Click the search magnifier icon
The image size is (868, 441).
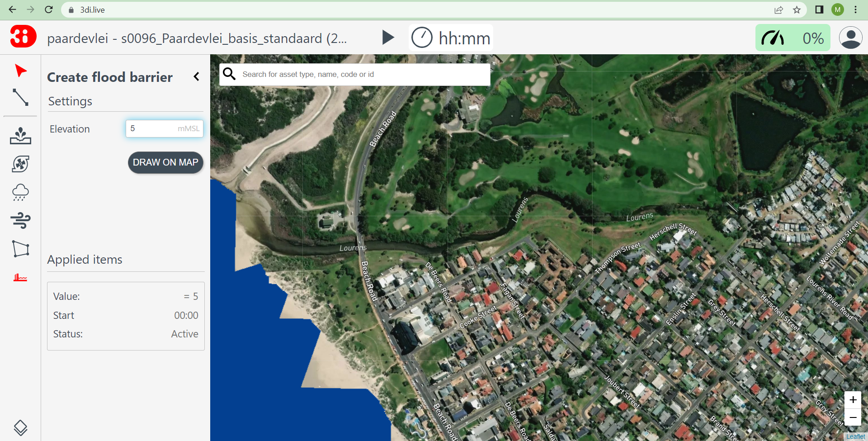coord(229,74)
